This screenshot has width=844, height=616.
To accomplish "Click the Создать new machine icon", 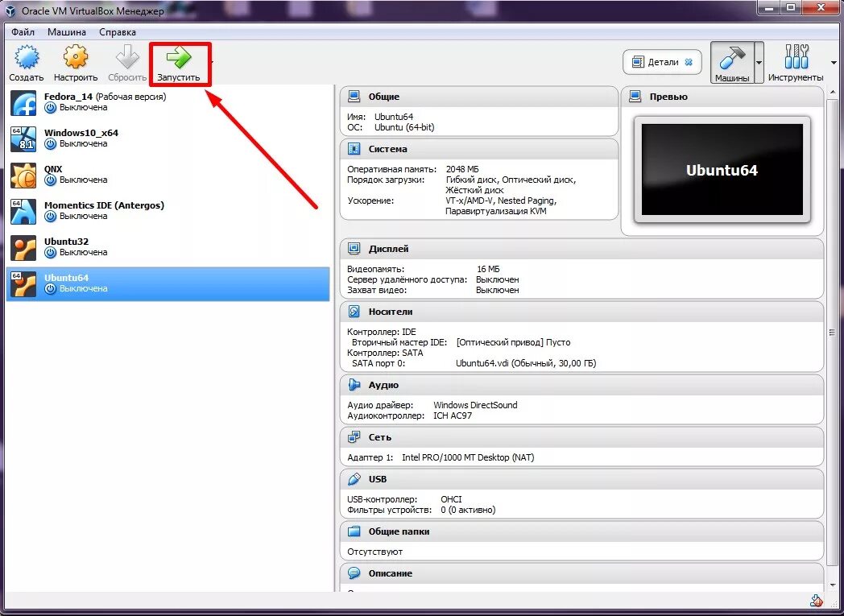I will tap(27, 57).
